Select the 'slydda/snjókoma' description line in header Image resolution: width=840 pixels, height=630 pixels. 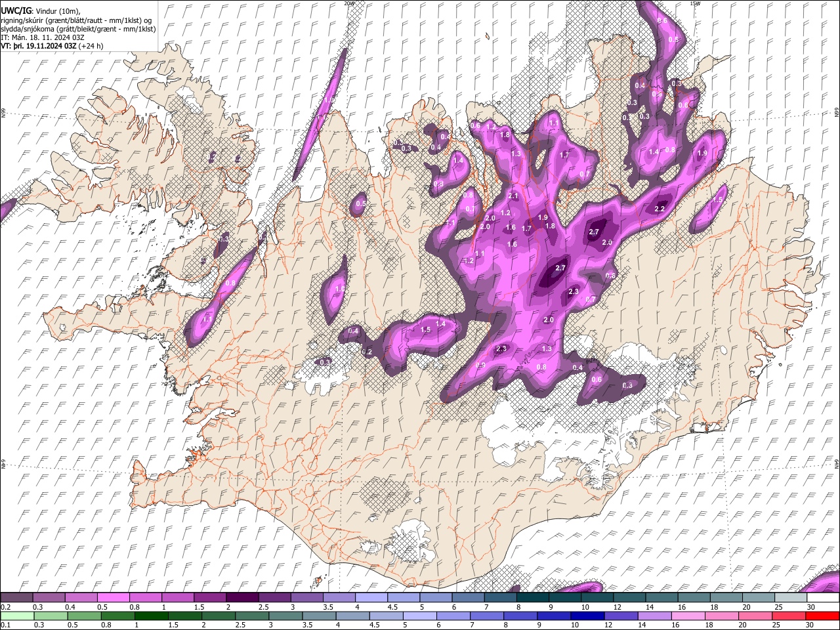pyautogui.click(x=79, y=29)
